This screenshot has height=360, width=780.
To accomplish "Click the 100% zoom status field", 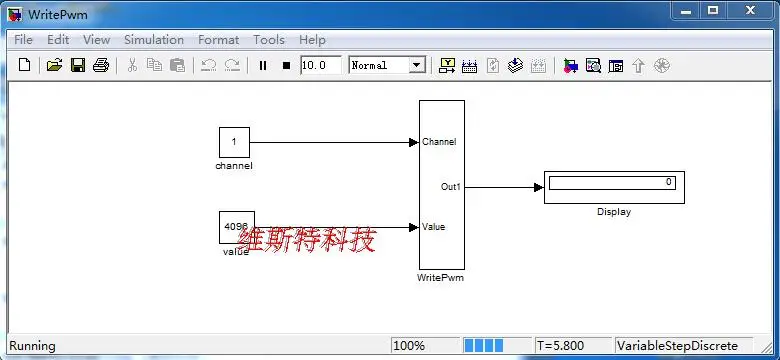I will 424,346.
